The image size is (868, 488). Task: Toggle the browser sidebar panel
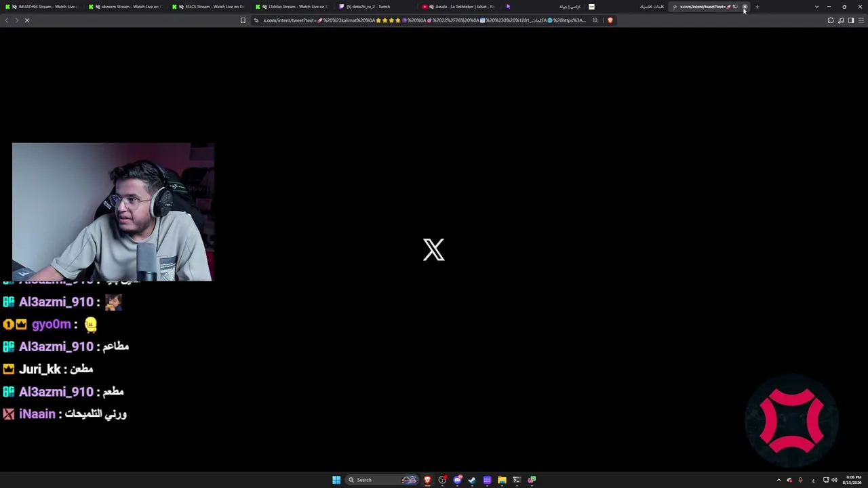(x=851, y=20)
